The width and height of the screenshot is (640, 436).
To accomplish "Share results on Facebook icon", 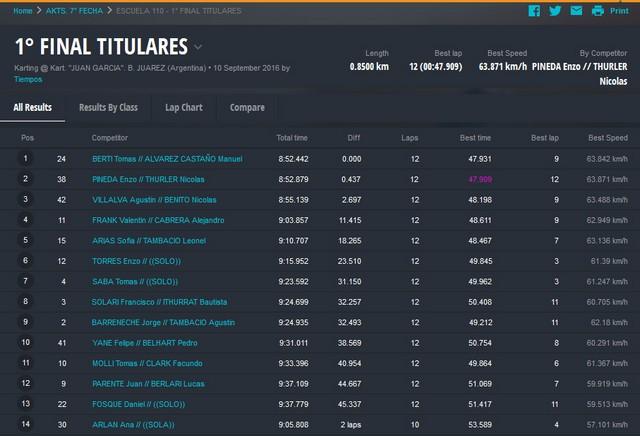I will 534,11.
